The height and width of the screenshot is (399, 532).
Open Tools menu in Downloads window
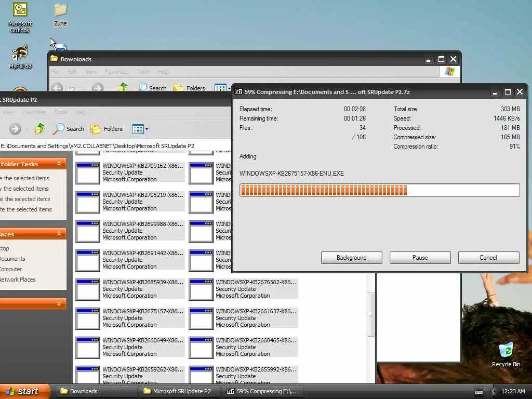click(x=143, y=72)
